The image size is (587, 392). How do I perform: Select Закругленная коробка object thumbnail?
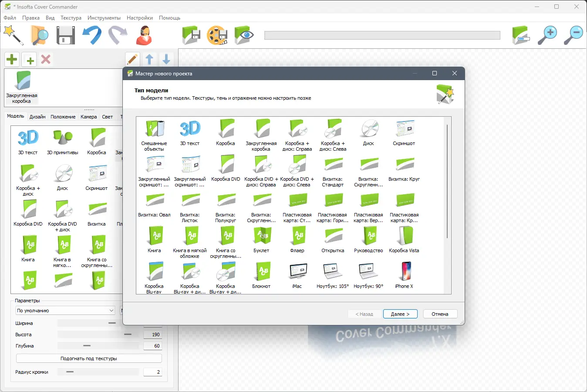22,87
